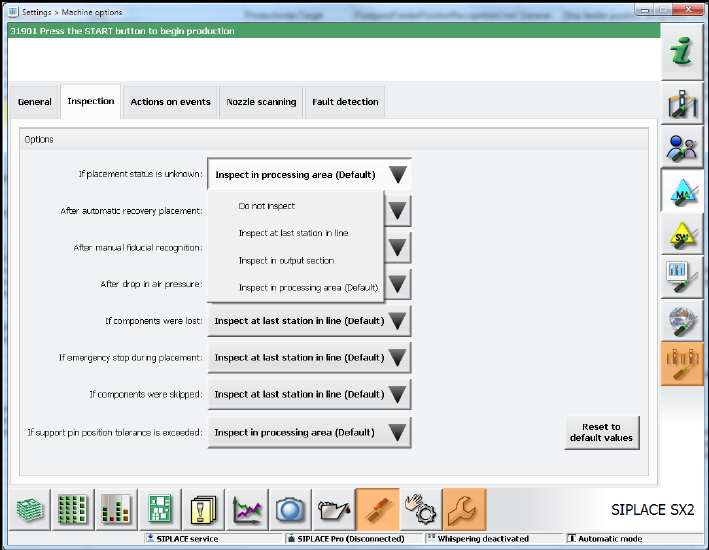This screenshot has height=550, width=709.
Task: Click the 'If components were lost:' label
Action: 154,321
